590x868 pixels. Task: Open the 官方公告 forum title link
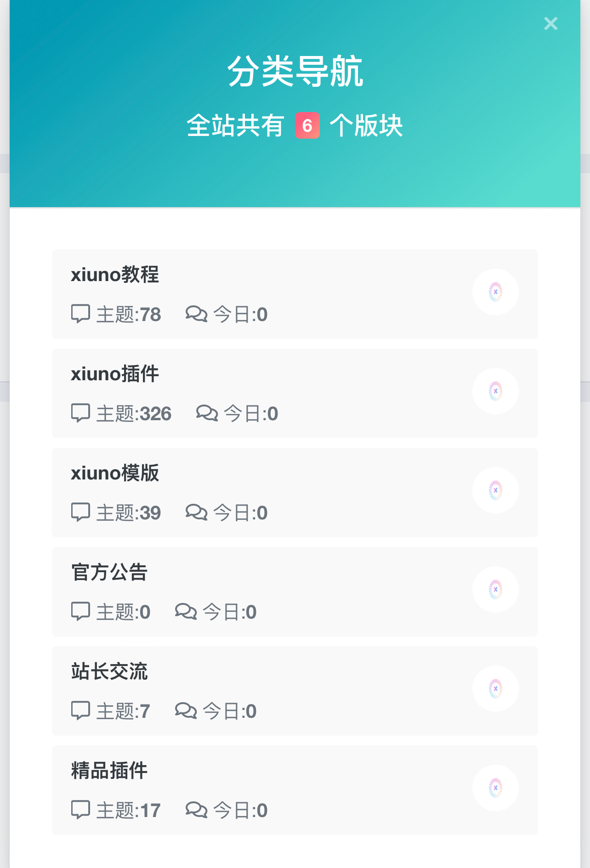coord(109,572)
